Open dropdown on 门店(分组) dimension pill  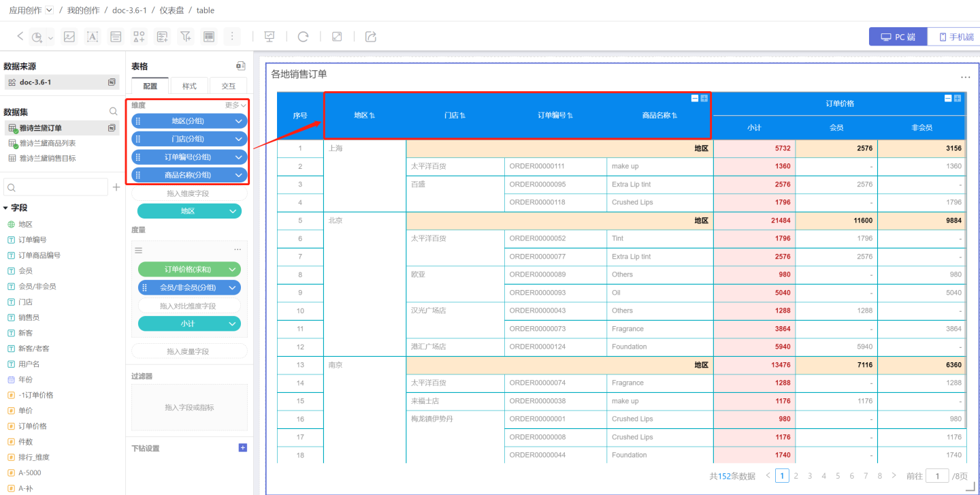(239, 139)
